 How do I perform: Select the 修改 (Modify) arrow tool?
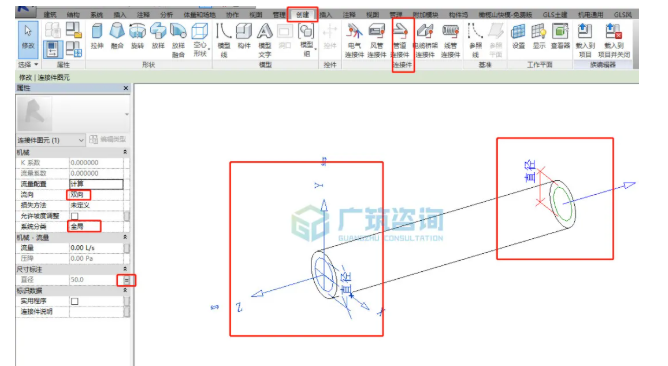[x=28, y=40]
